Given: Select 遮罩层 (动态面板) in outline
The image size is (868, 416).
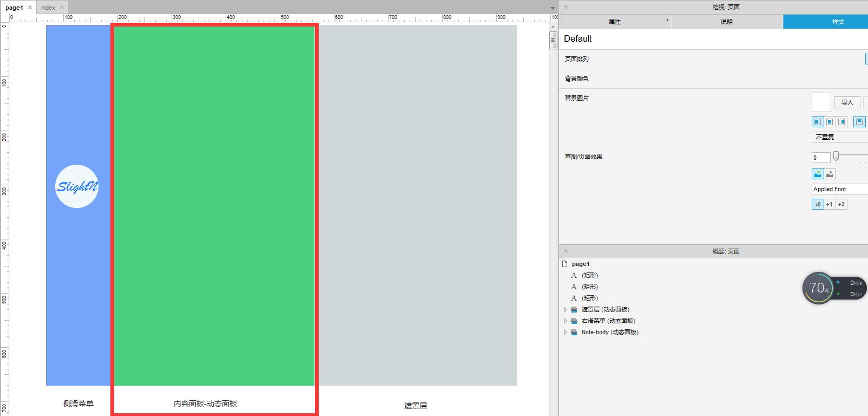Looking at the screenshot, I should coord(606,310).
